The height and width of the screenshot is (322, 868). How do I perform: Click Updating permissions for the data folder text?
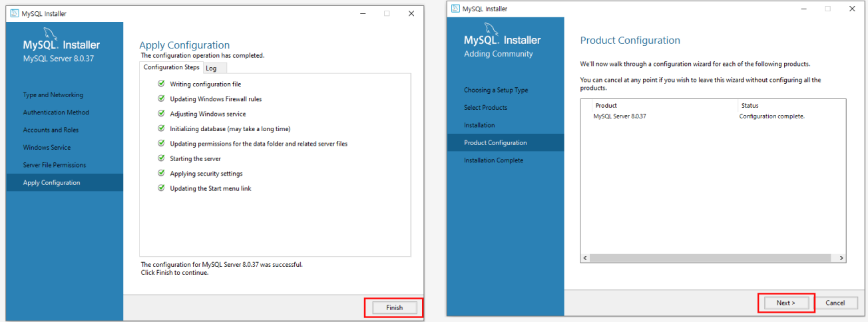258,144
